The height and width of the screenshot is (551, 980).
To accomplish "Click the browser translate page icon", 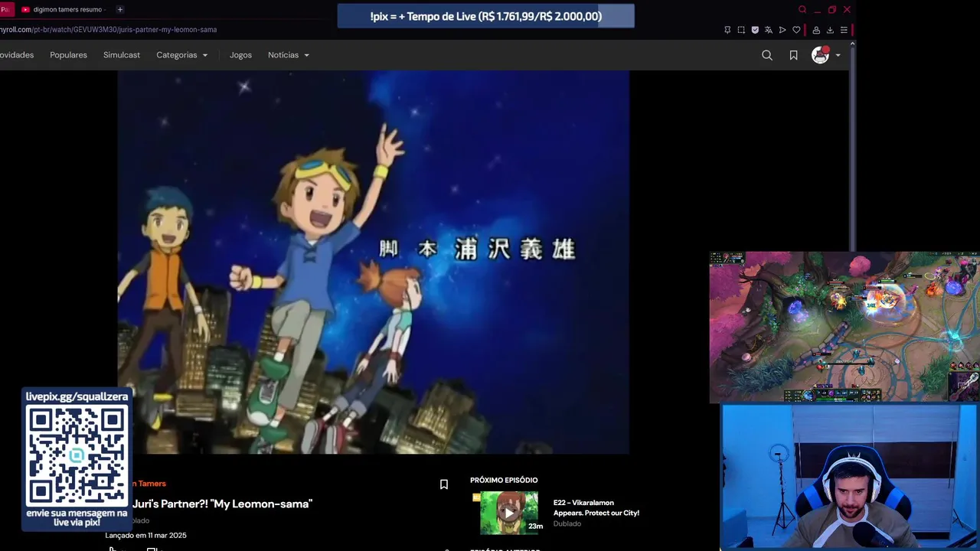I will (769, 30).
